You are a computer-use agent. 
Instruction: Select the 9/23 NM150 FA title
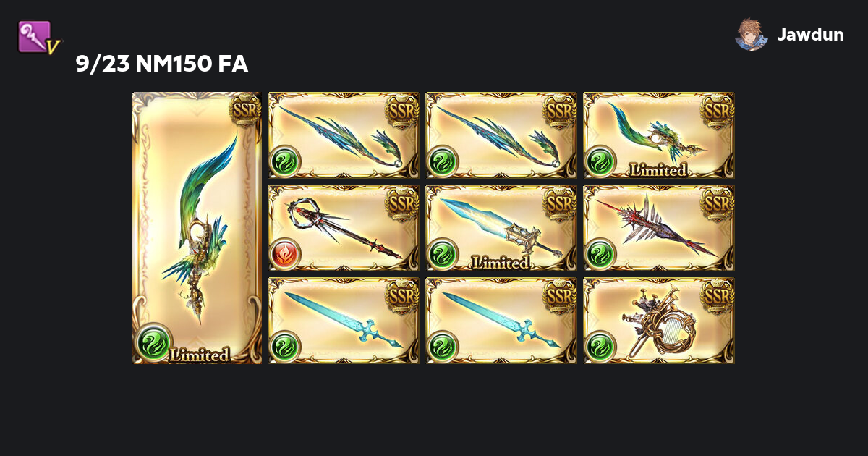(162, 64)
